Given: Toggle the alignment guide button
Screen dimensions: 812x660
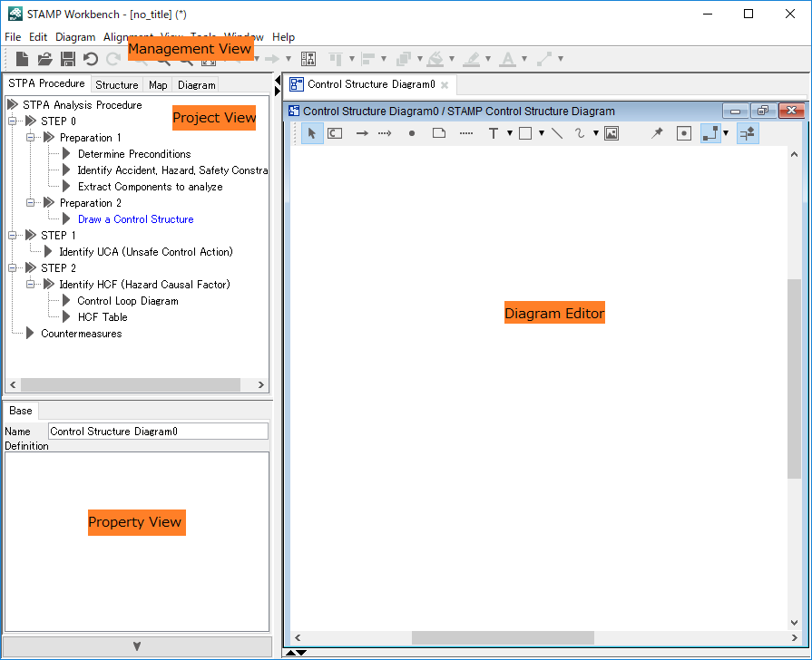Looking at the screenshot, I should click(748, 133).
